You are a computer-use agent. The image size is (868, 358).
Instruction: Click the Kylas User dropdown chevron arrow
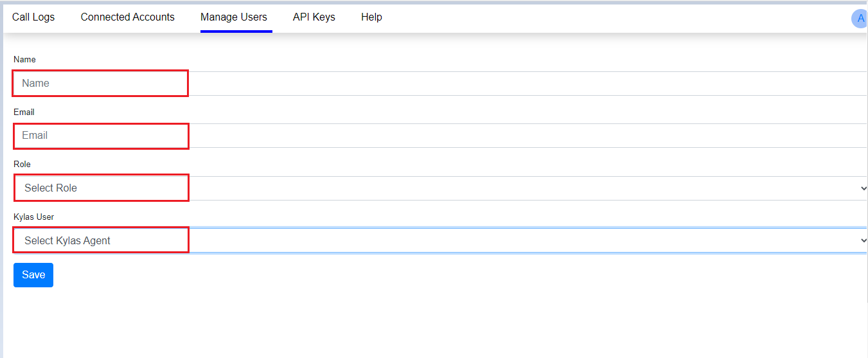tap(863, 240)
